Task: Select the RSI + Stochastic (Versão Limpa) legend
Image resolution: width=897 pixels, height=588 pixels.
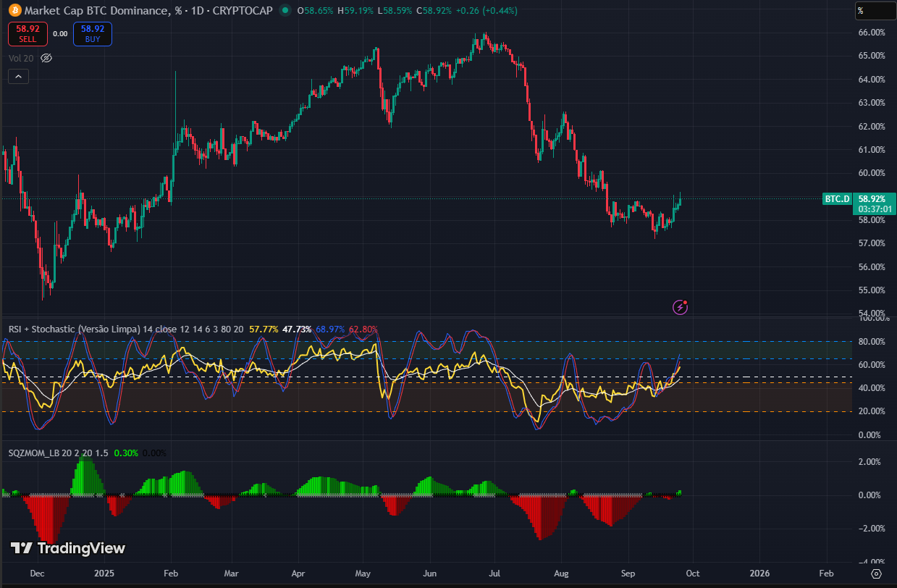Action: [74, 329]
